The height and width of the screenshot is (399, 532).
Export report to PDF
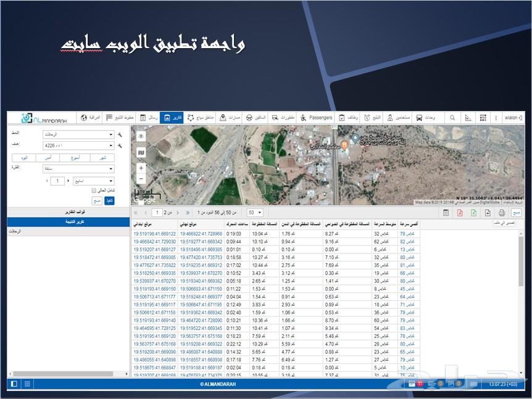pos(460,213)
